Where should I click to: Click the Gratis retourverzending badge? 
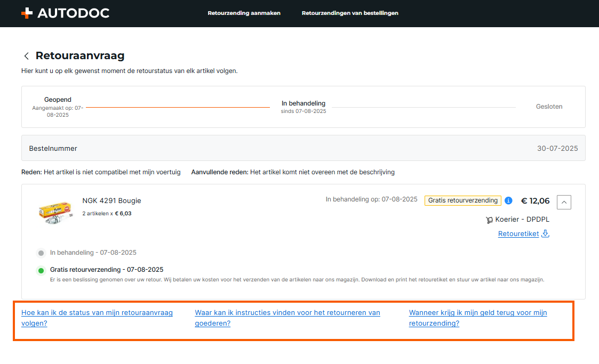[x=462, y=200]
